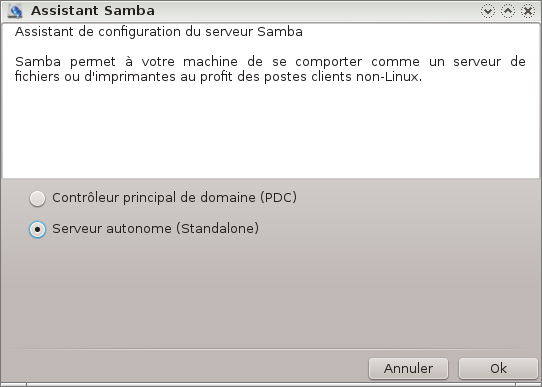Screen dimensions: 542x387
Task: Click the blank white area below the description
Action: [x=270, y=131]
